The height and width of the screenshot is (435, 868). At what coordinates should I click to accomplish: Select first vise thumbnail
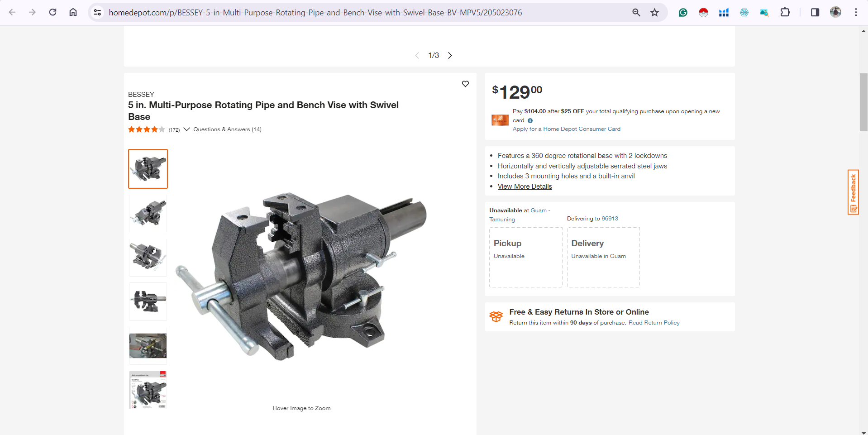pyautogui.click(x=148, y=169)
